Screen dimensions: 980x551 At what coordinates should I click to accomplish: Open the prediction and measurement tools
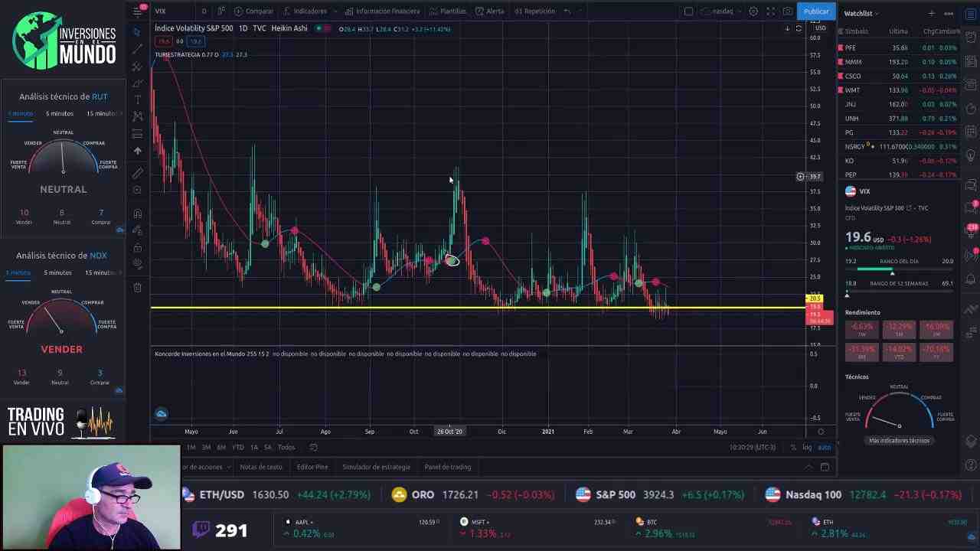[x=137, y=133]
